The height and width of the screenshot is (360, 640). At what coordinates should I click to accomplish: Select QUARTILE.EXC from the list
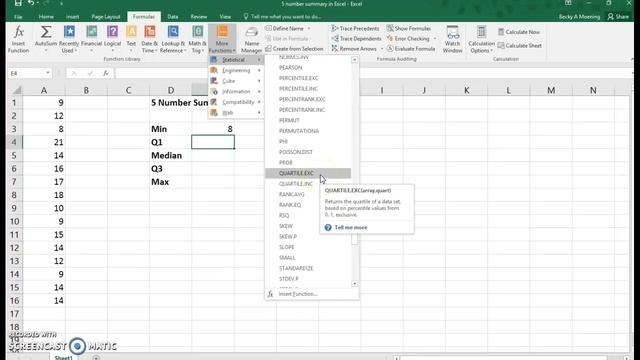[x=308, y=173]
